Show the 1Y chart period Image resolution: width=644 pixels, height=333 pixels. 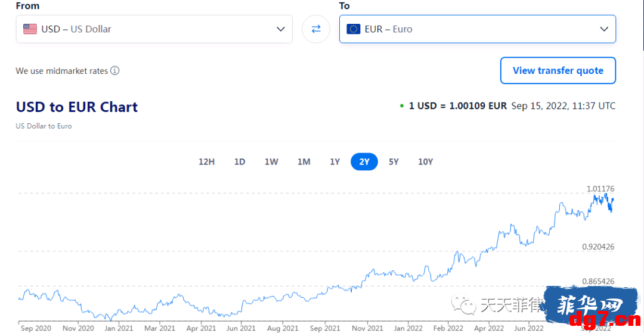335,161
